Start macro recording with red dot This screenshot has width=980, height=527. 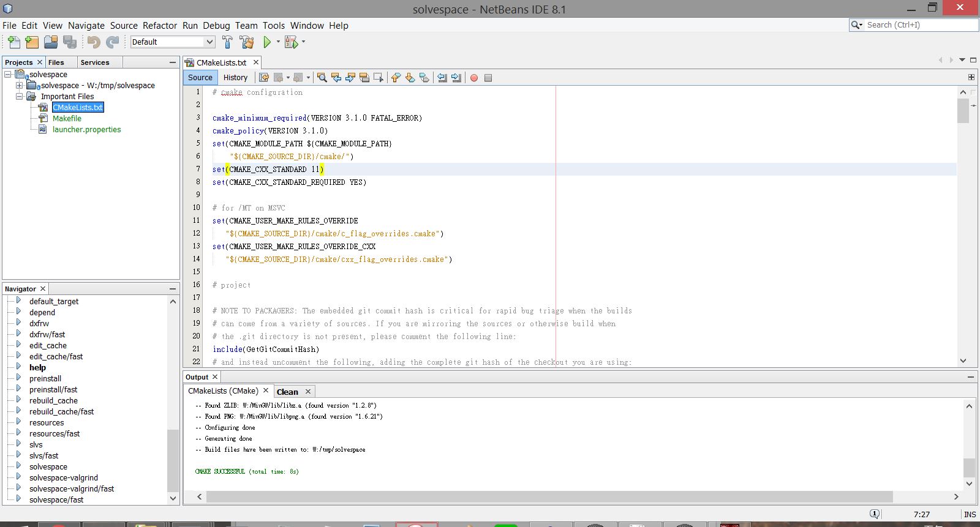point(473,78)
